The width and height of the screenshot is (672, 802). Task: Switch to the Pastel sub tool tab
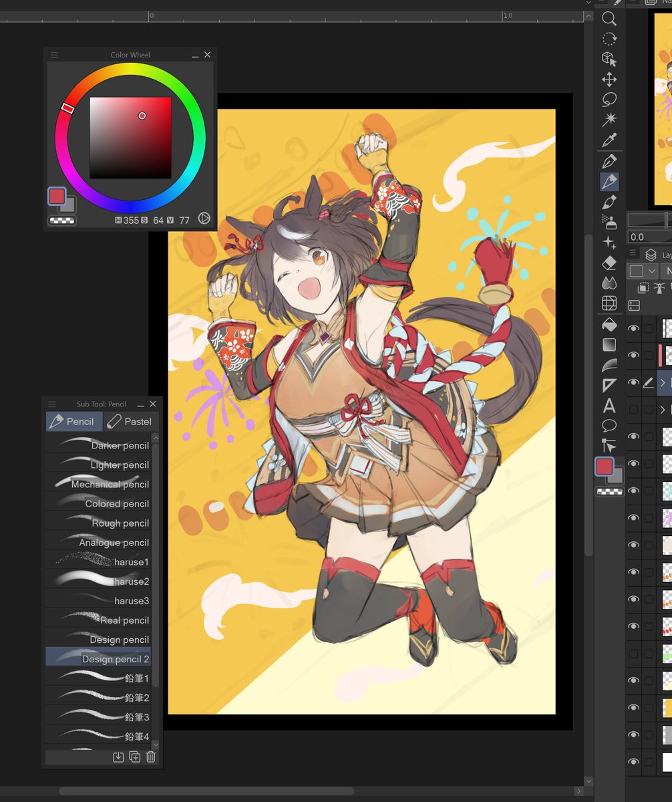click(x=131, y=422)
